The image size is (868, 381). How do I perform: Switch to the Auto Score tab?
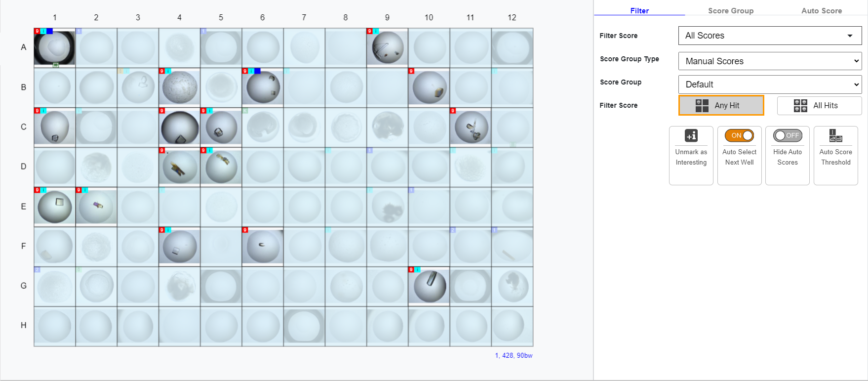pyautogui.click(x=821, y=11)
